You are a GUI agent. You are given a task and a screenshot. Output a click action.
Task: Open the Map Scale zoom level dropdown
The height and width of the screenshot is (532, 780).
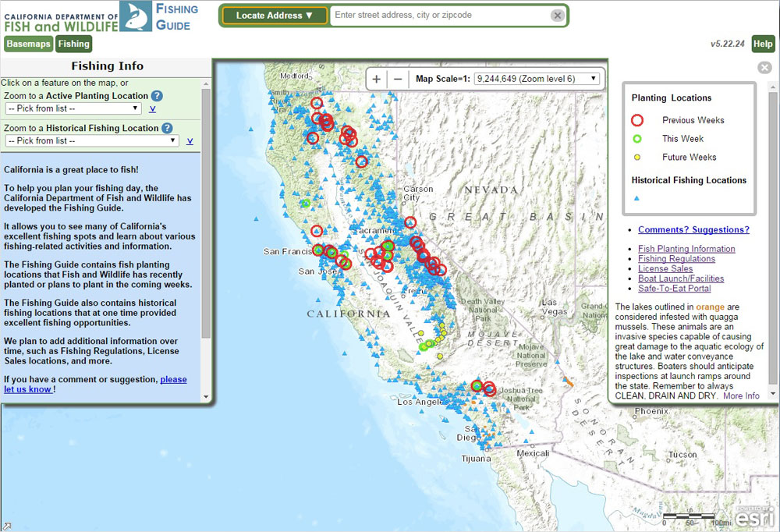click(x=537, y=79)
